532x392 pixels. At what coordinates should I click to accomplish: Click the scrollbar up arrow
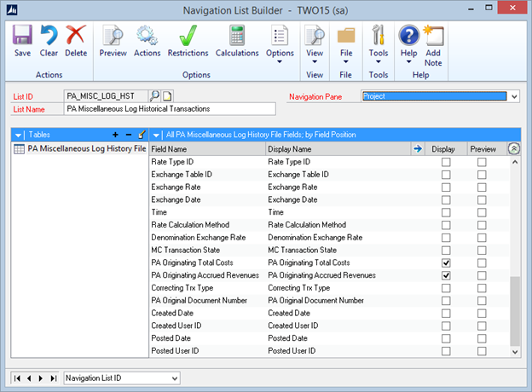coord(515,162)
